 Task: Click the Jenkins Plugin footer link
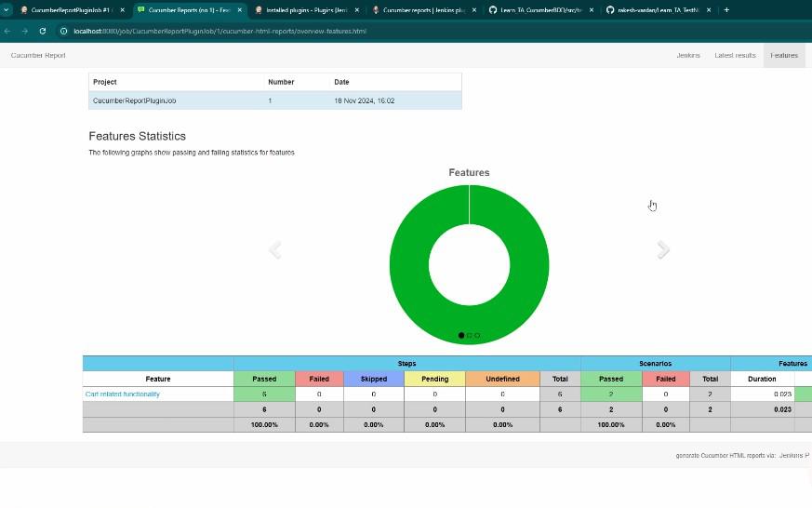[794, 456]
